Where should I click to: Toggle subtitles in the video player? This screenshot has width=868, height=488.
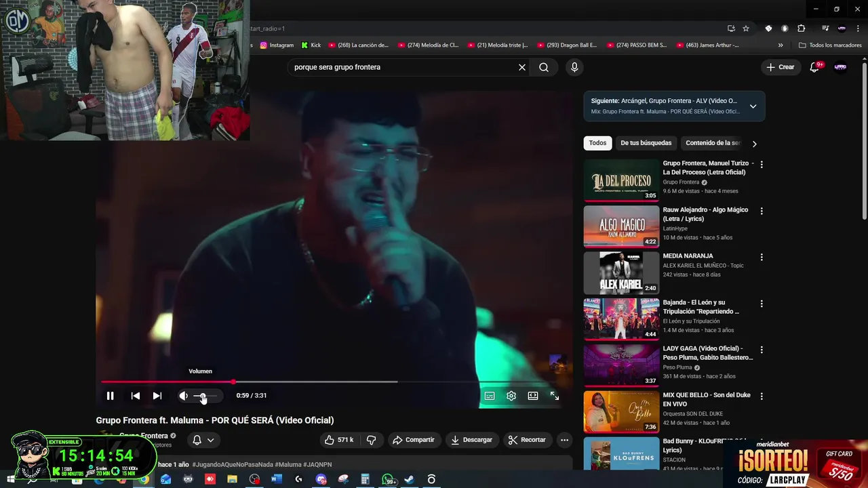[490, 396]
